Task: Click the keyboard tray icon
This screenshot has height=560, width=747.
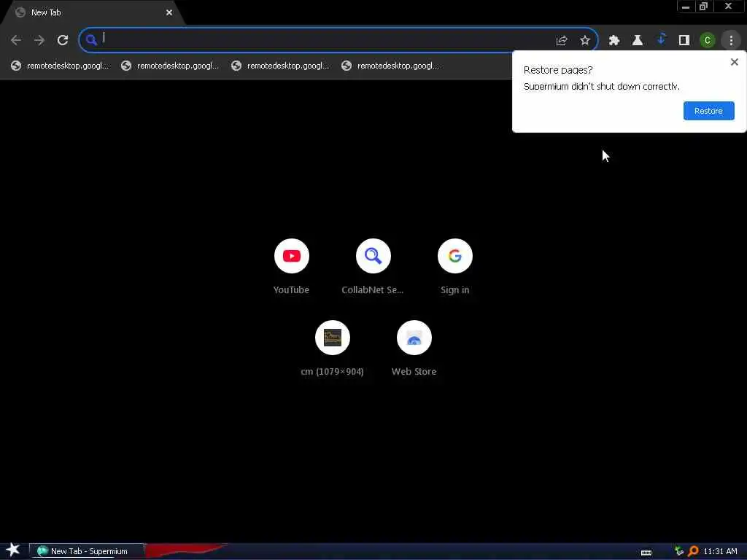Action: pyautogui.click(x=646, y=553)
